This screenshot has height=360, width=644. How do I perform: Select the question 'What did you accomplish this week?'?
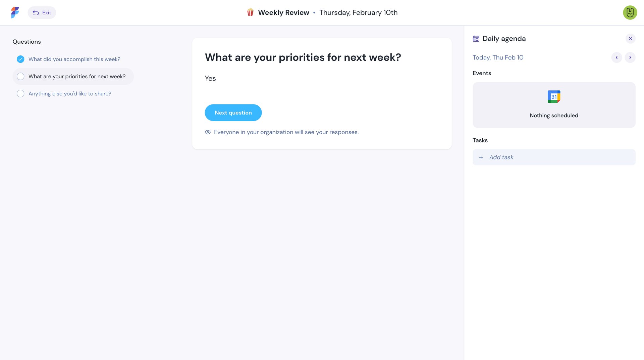[74, 59]
